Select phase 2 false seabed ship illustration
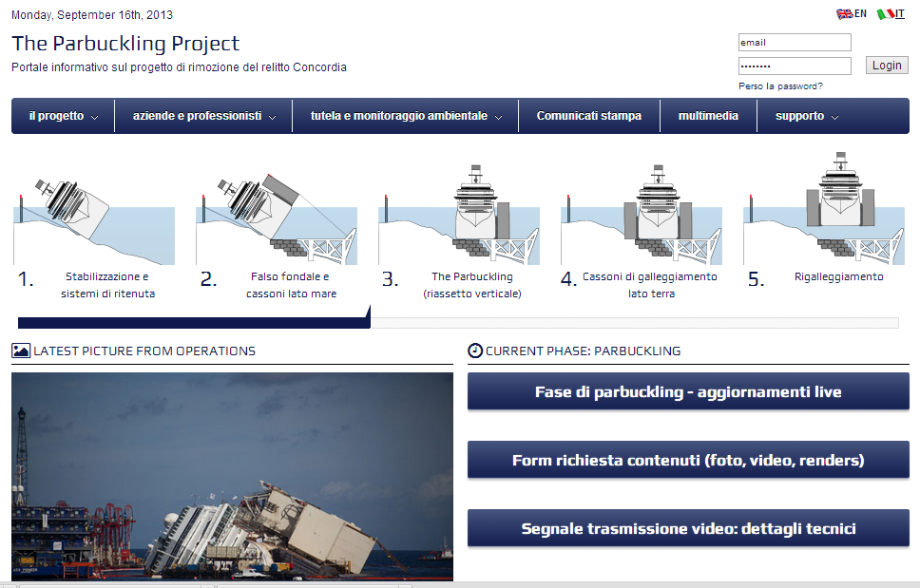The width and height of the screenshot is (920, 588). [276, 217]
